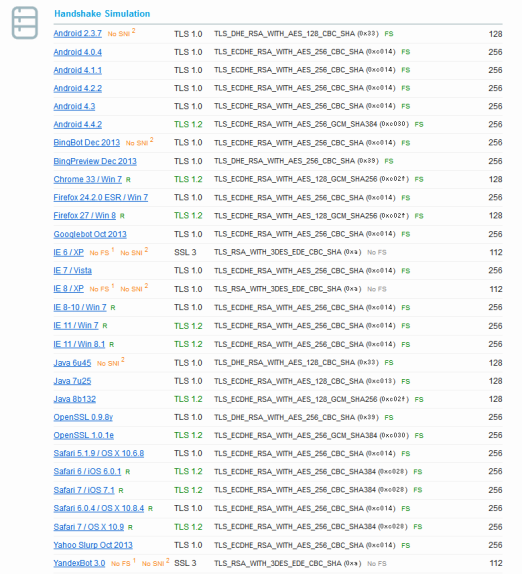Open the OpenSSL 1.0.1e link
Image resolution: width=522 pixels, height=574 pixels.
click(83, 435)
